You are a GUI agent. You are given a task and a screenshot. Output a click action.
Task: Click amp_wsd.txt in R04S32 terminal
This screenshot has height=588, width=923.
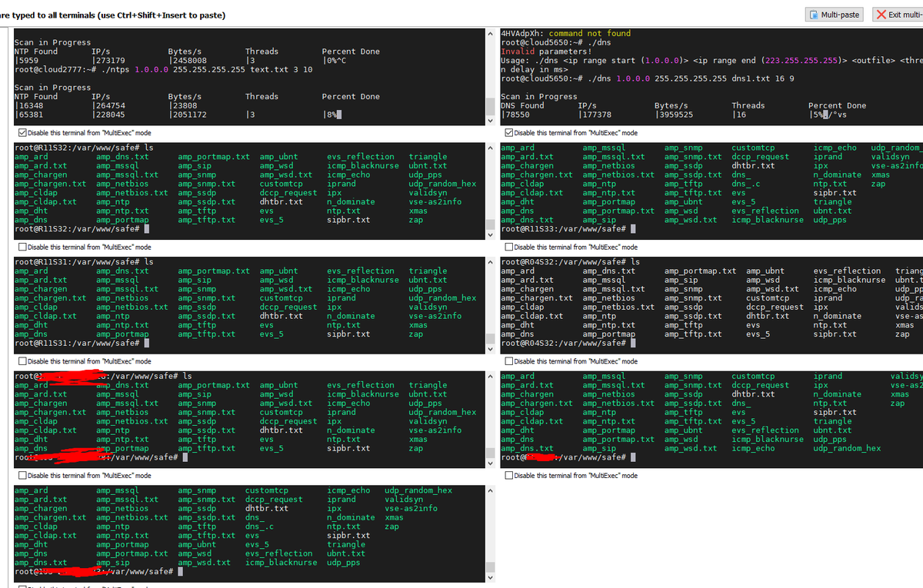coord(772,289)
